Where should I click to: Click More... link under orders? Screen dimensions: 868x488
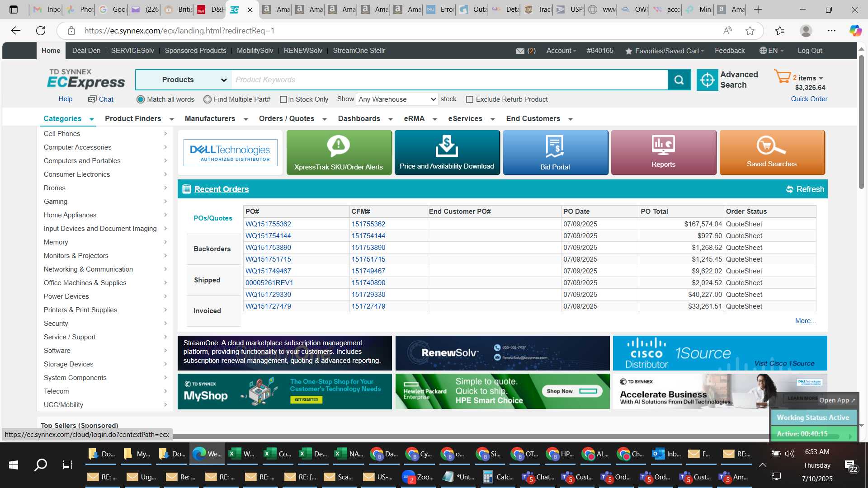coord(805,321)
